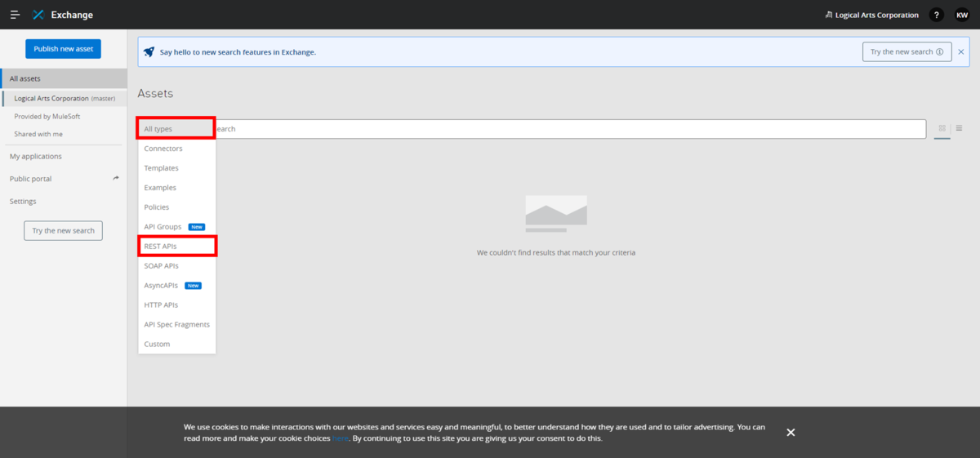Open Provided by MuleSoft assets
980x458 pixels.
47,116
